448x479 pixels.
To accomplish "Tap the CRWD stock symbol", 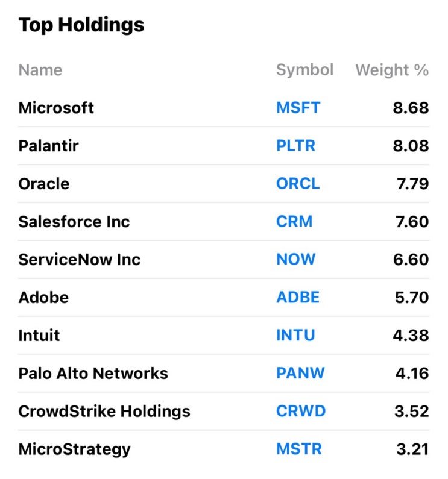I will 301,412.
